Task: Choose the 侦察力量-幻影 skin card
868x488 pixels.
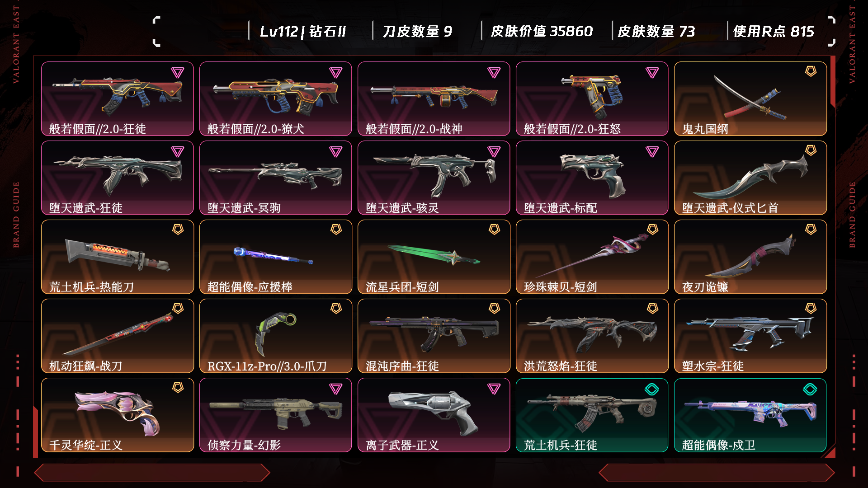Action: (276, 415)
